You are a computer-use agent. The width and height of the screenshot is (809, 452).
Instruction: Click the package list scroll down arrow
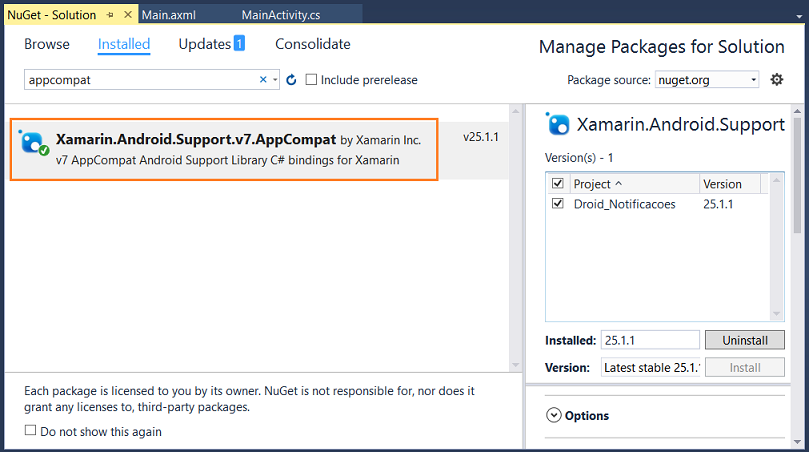(x=515, y=365)
